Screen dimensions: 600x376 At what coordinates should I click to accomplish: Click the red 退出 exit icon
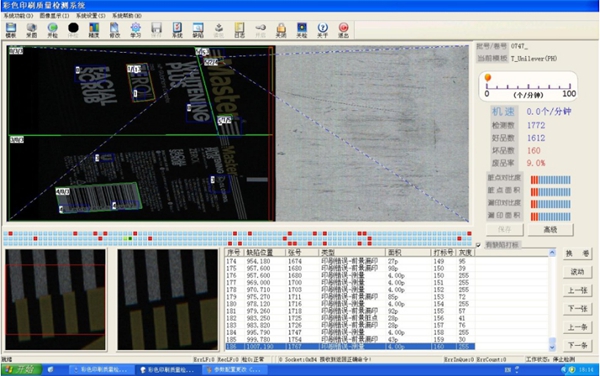[343, 30]
